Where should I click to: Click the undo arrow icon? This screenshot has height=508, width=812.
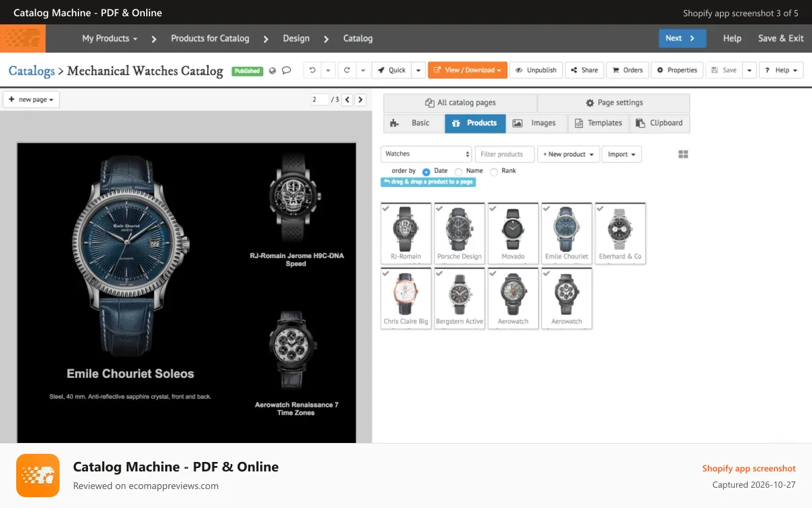point(312,70)
